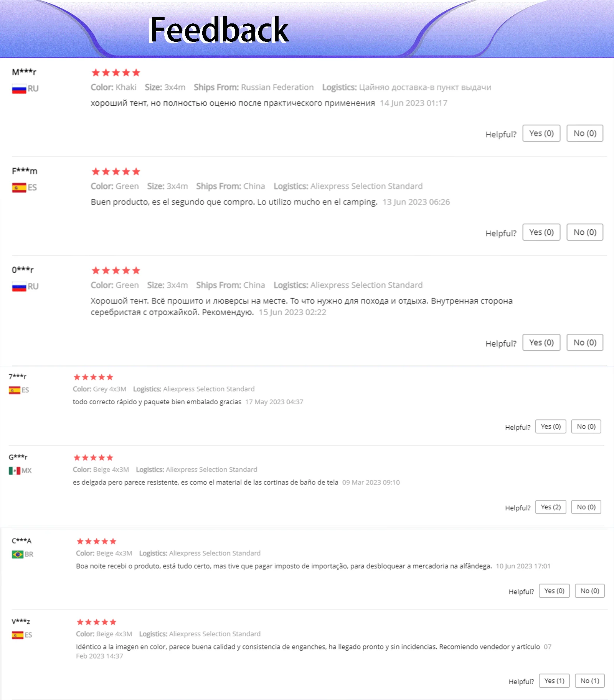The image size is (614, 700).
Task: Click the Russian flag icon beside 0***r
Action: [19, 287]
